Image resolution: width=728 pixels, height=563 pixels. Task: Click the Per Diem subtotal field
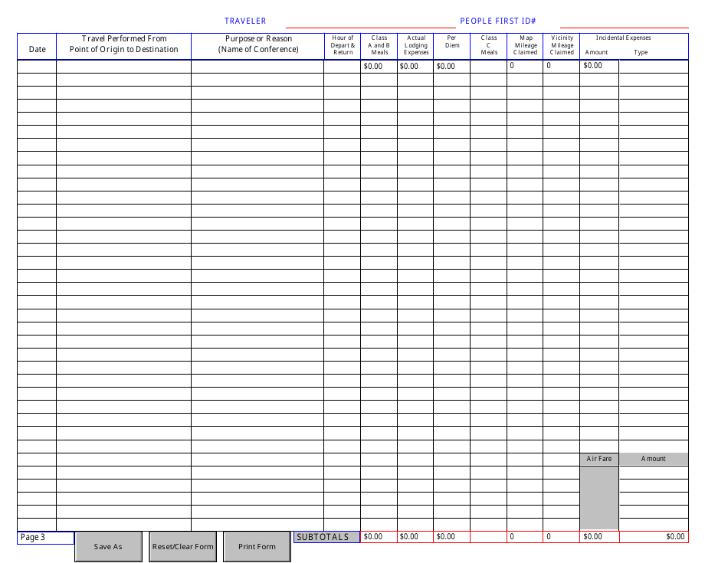(x=451, y=537)
